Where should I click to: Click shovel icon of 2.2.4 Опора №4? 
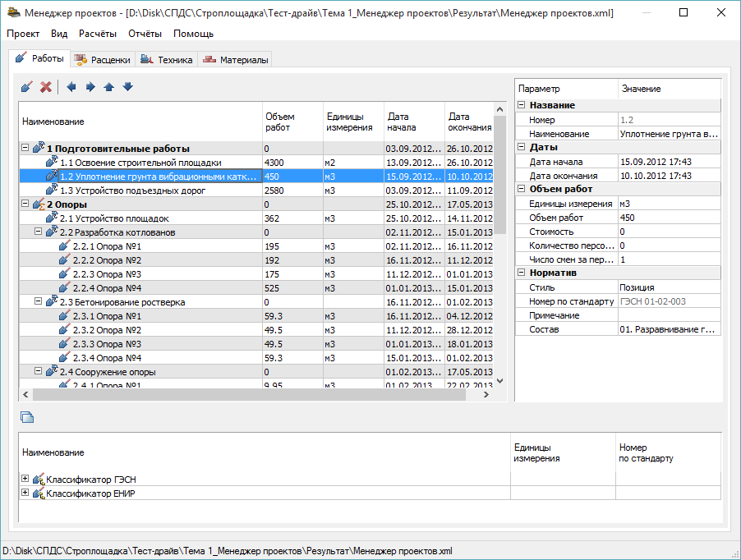tap(65, 287)
